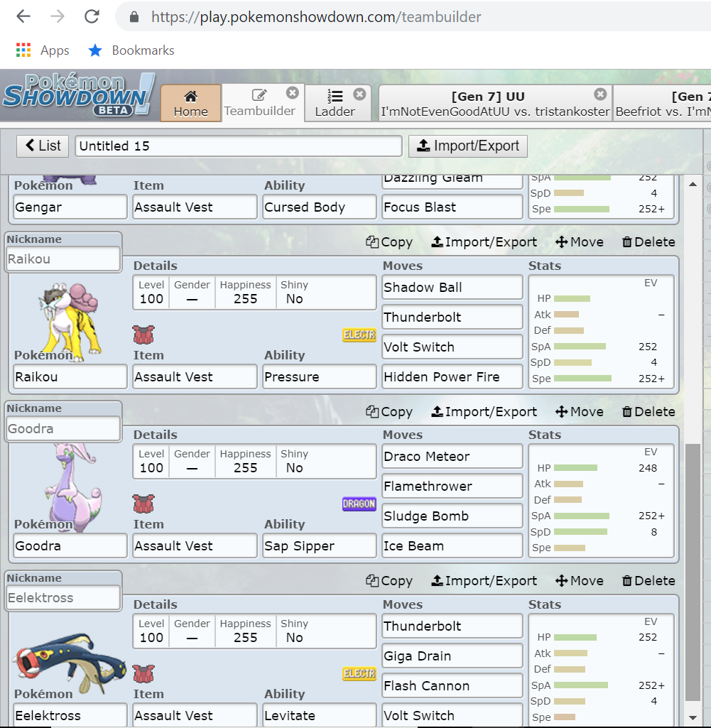Edit Raikou's nickname field
The width and height of the screenshot is (711, 728).
coord(64,259)
